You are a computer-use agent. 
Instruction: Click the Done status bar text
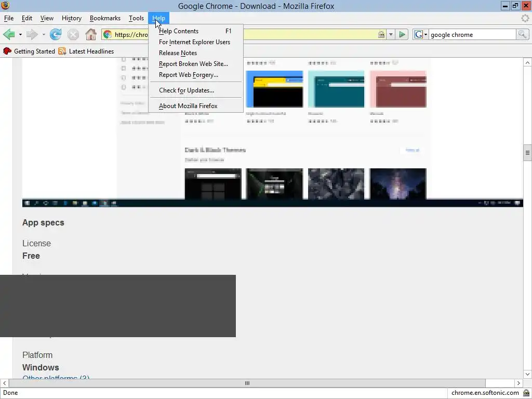coord(10,393)
